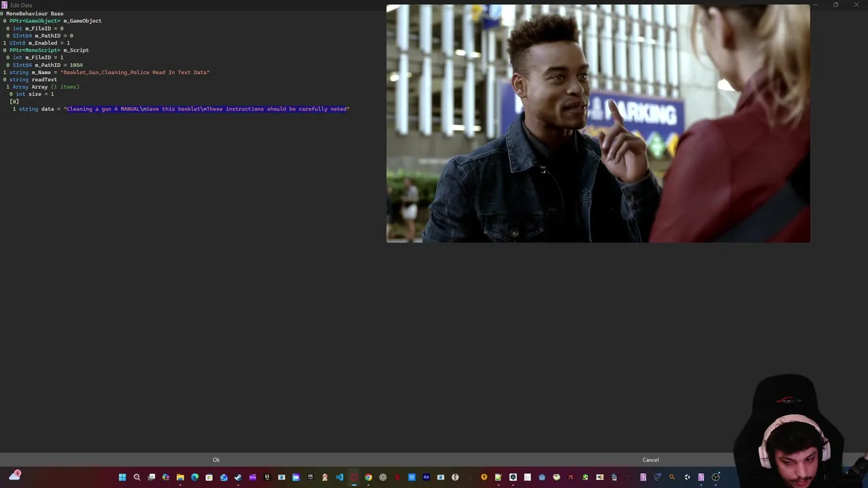The image size is (868, 488).
Task: Select the PPtr<MonoScript> m_Script row
Action: [46, 50]
